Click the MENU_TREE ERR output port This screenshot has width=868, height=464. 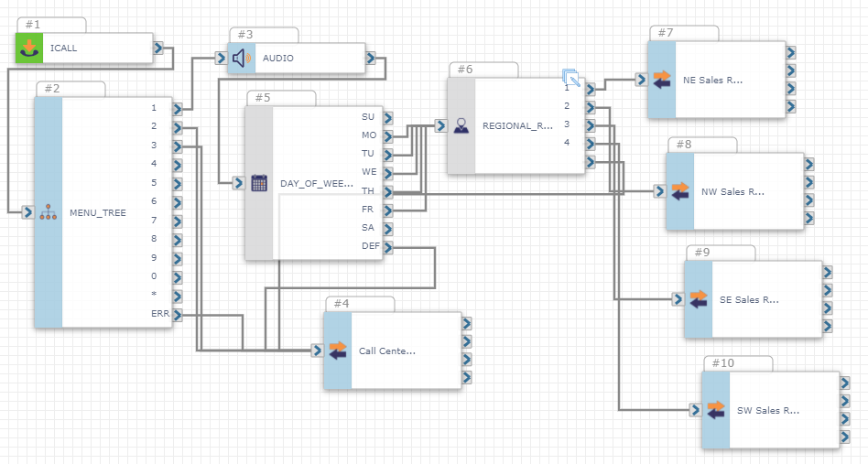pos(177,315)
